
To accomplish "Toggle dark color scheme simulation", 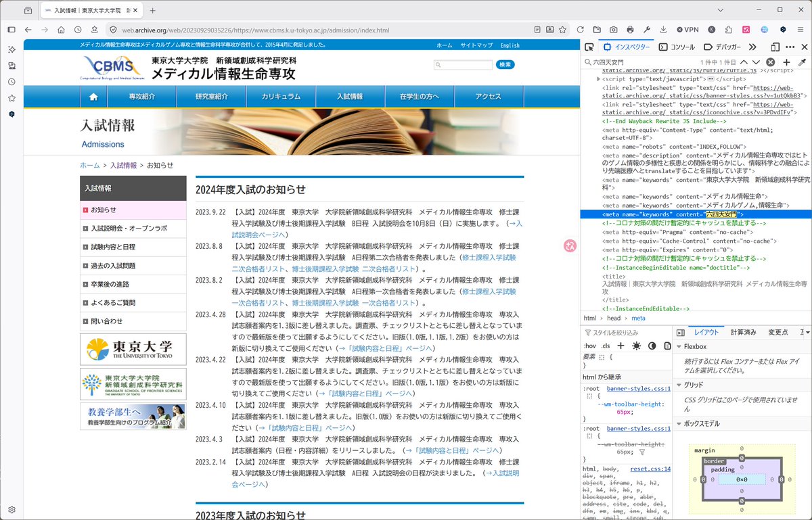I will tap(652, 346).
